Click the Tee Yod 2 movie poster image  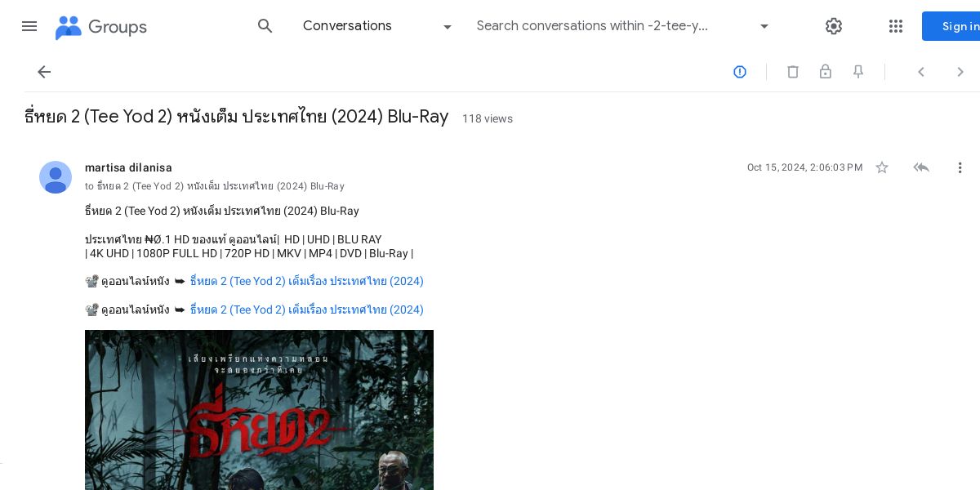[x=259, y=410]
